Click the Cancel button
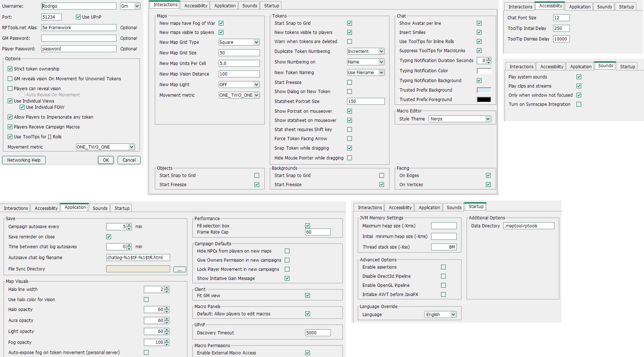Screen dimensions: 644x357 [x=129, y=160]
